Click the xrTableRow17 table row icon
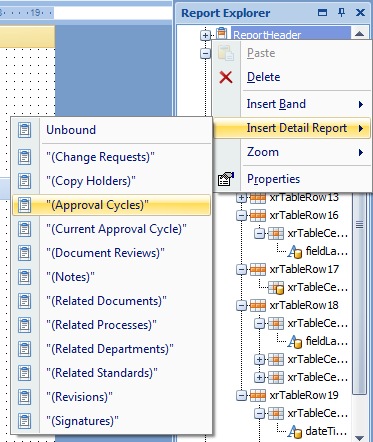Image resolution: width=373 pixels, height=442 pixels. (258, 269)
